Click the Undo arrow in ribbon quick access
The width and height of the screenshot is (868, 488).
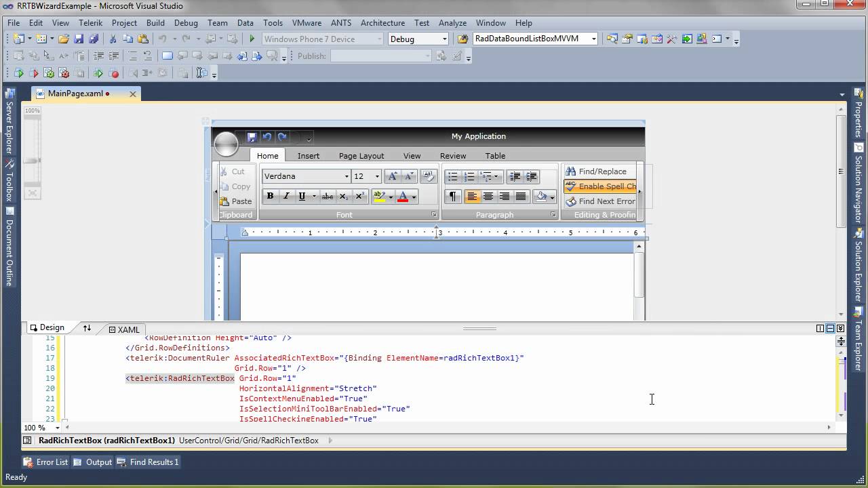(267, 137)
